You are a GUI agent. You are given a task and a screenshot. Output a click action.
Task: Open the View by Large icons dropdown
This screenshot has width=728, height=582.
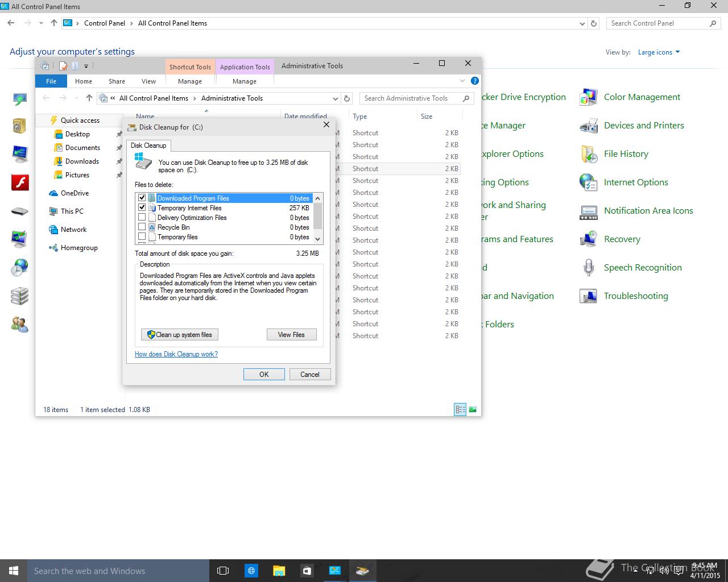click(659, 52)
